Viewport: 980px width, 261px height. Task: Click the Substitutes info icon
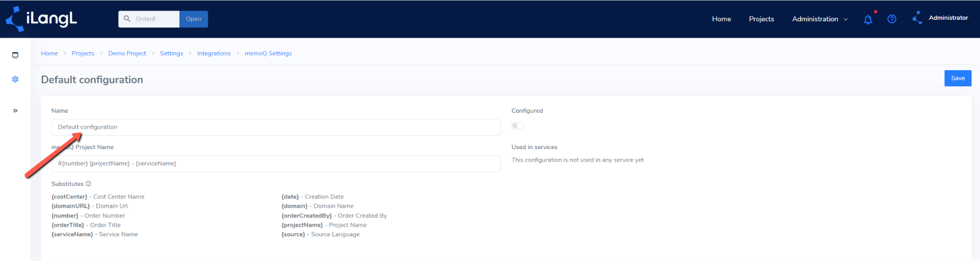[88, 184]
